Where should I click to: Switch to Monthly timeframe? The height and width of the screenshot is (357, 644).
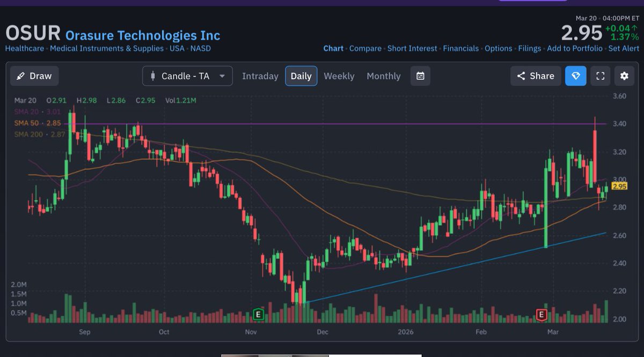384,76
